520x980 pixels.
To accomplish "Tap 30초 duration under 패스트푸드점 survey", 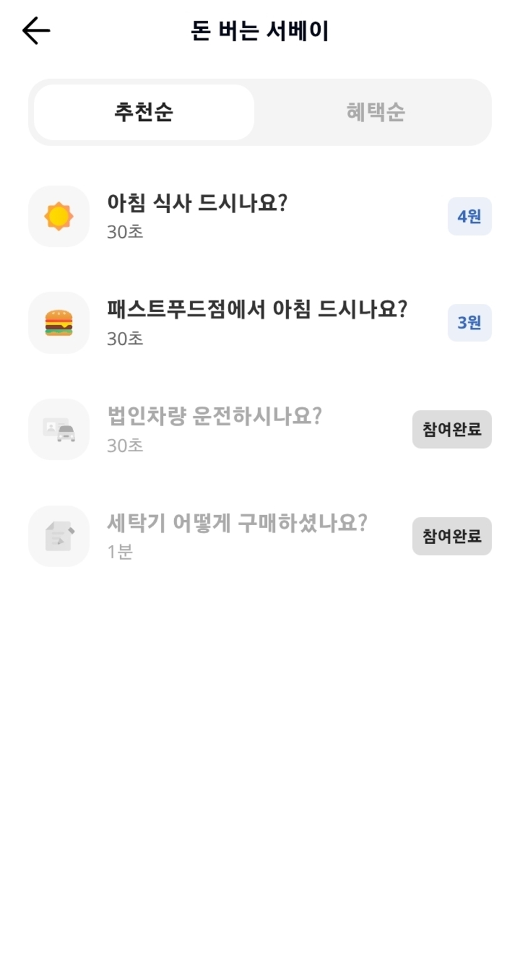I will [x=125, y=339].
